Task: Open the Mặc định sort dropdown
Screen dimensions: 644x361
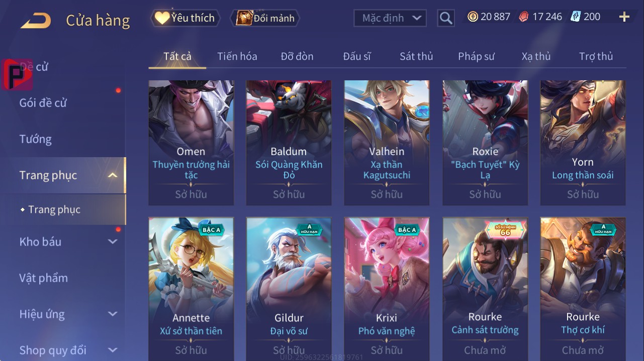Action: [x=390, y=18]
